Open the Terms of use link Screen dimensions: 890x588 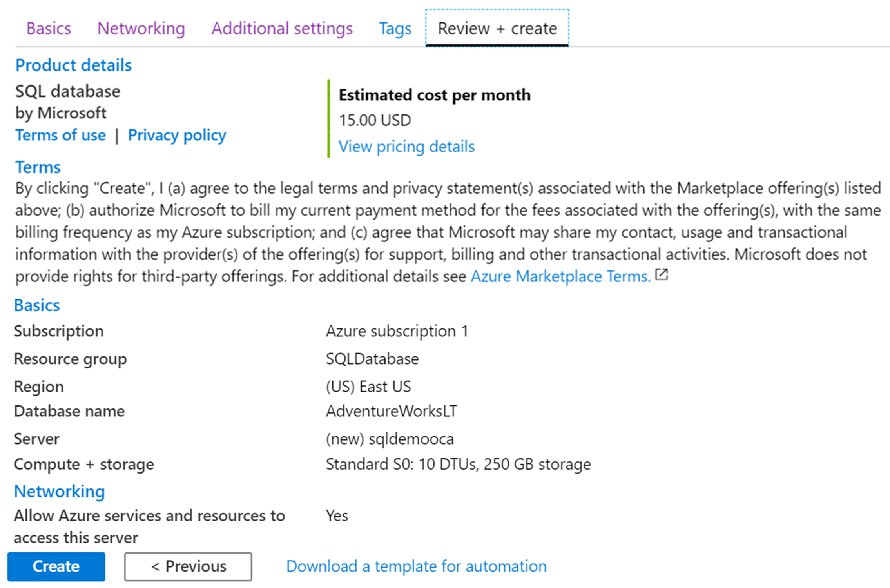pyautogui.click(x=60, y=135)
